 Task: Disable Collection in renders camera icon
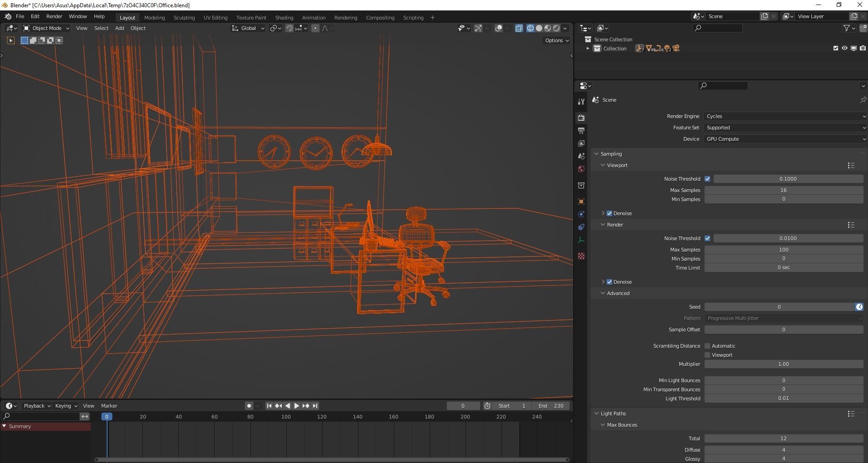click(863, 48)
